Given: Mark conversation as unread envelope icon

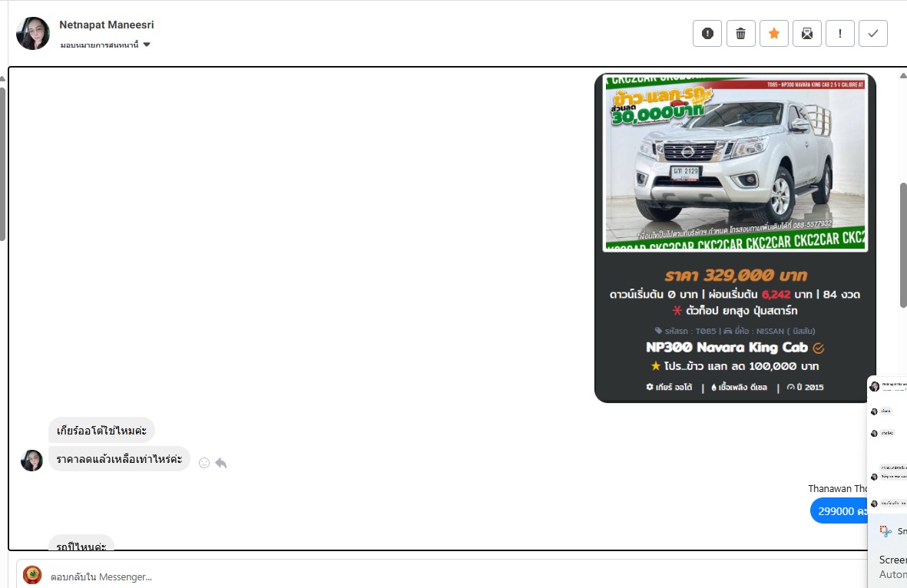Looking at the screenshot, I should pos(807,34).
